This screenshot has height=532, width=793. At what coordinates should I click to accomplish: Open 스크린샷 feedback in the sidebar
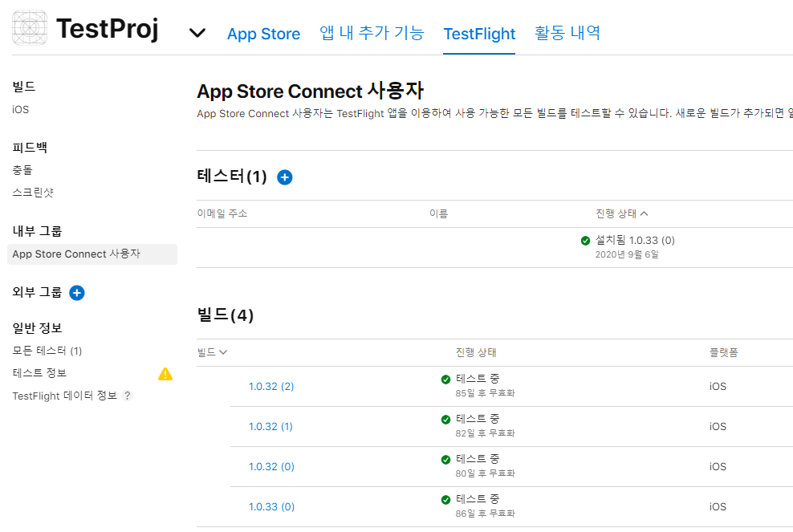point(33,192)
